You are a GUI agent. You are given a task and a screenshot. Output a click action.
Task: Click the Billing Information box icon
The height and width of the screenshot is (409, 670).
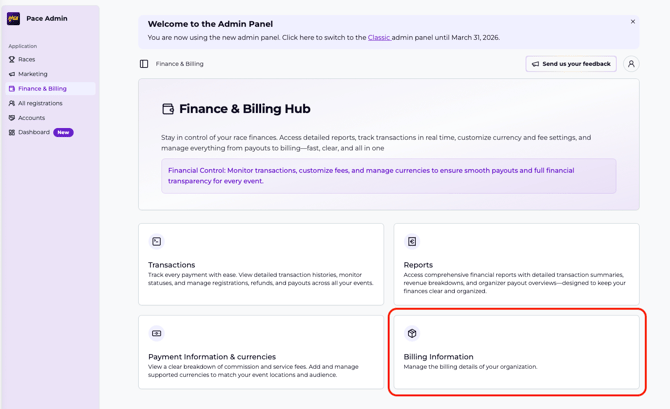pos(412,333)
